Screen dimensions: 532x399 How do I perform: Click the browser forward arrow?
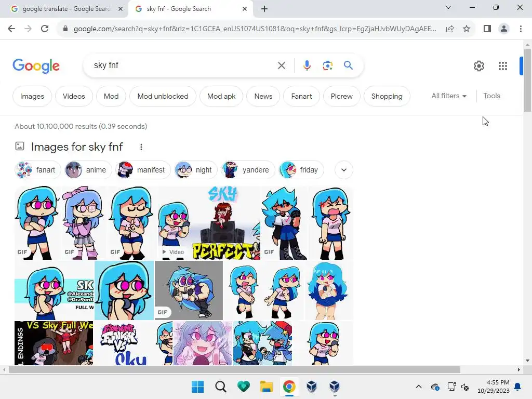28,29
